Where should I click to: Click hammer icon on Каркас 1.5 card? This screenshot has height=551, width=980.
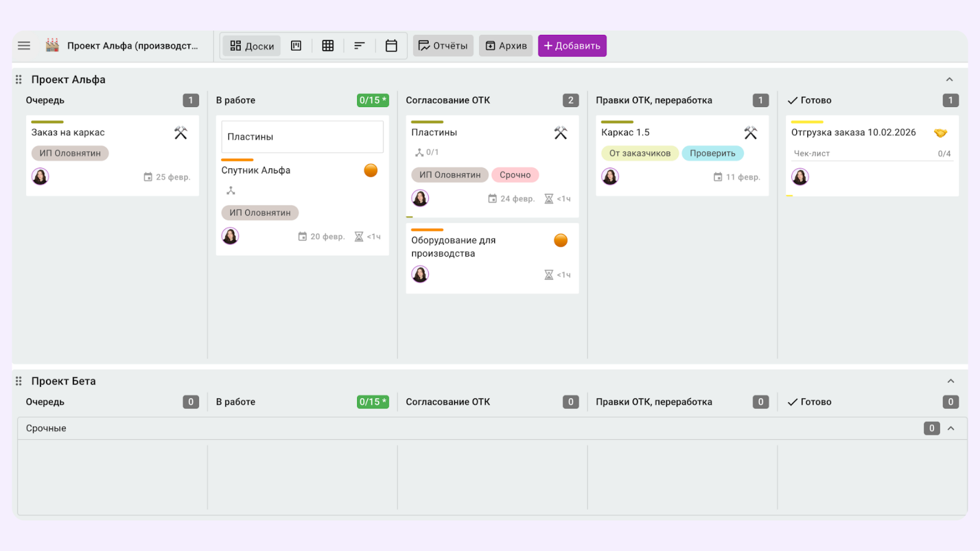(x=750, y=133)
